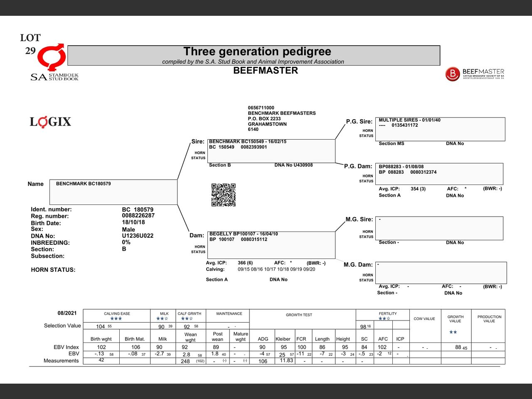Click the Milk star rating
This screenshot has width=532, height=399.
(162, 319)
